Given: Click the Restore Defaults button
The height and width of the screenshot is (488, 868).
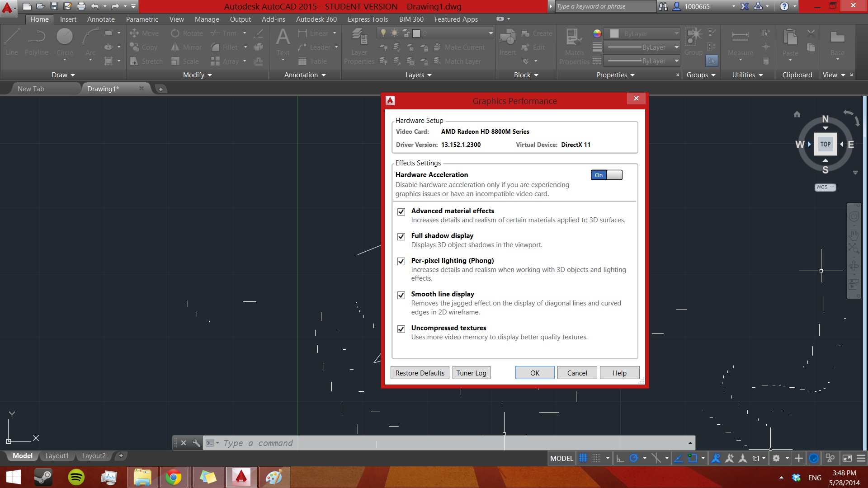Looking at the screenshot, I should click(x=420, y=373).
